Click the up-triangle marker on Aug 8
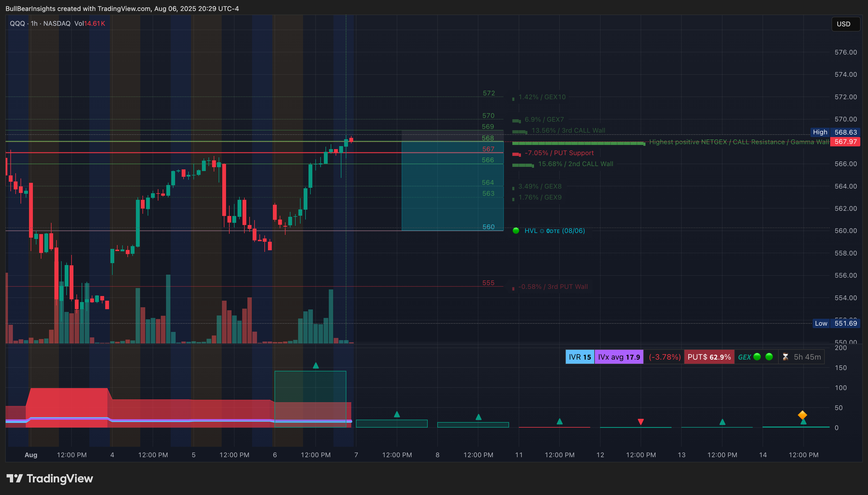This screenshot has width=868, height=495. pyautogui.click(x=478, y=417)
